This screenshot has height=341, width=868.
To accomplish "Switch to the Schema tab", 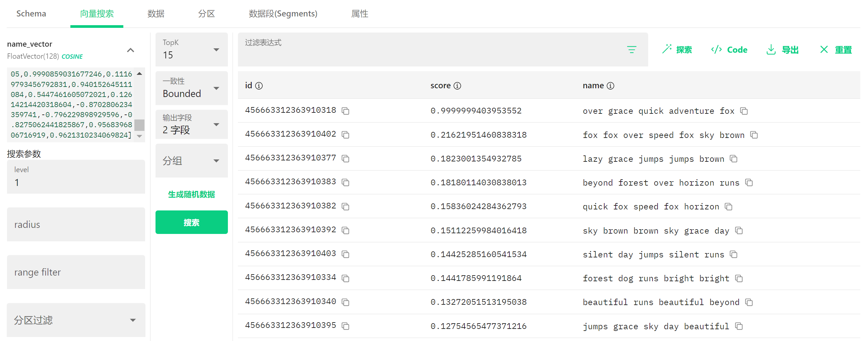I will [31, 13].
